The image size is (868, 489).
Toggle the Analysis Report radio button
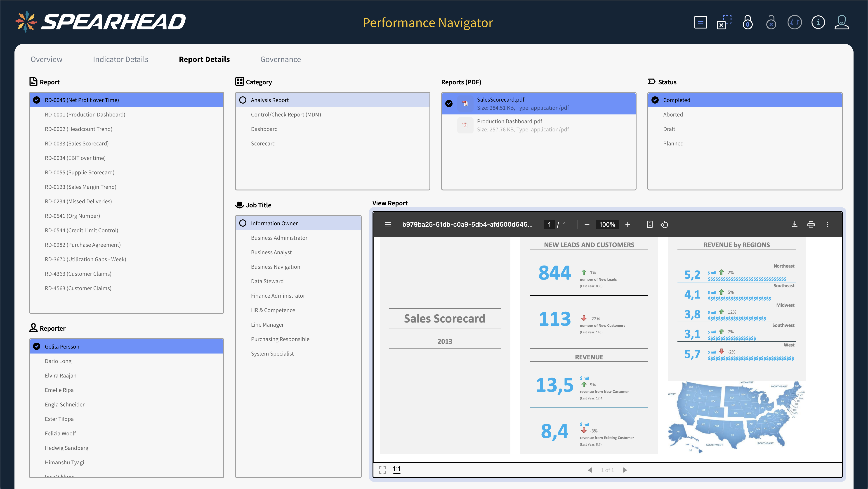coord(243,100)
